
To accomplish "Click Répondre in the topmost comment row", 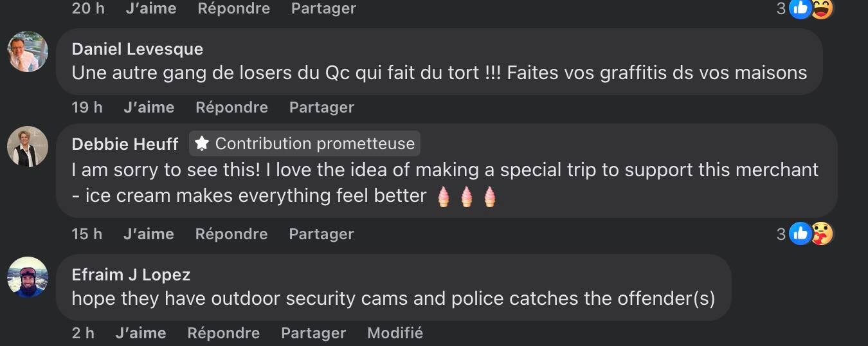I will coord(233,9).
